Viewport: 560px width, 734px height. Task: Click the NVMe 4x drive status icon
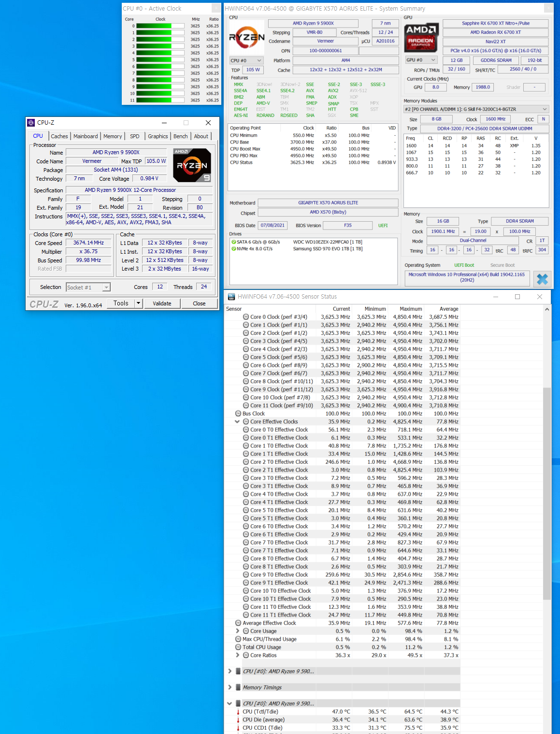click(233, 249)
